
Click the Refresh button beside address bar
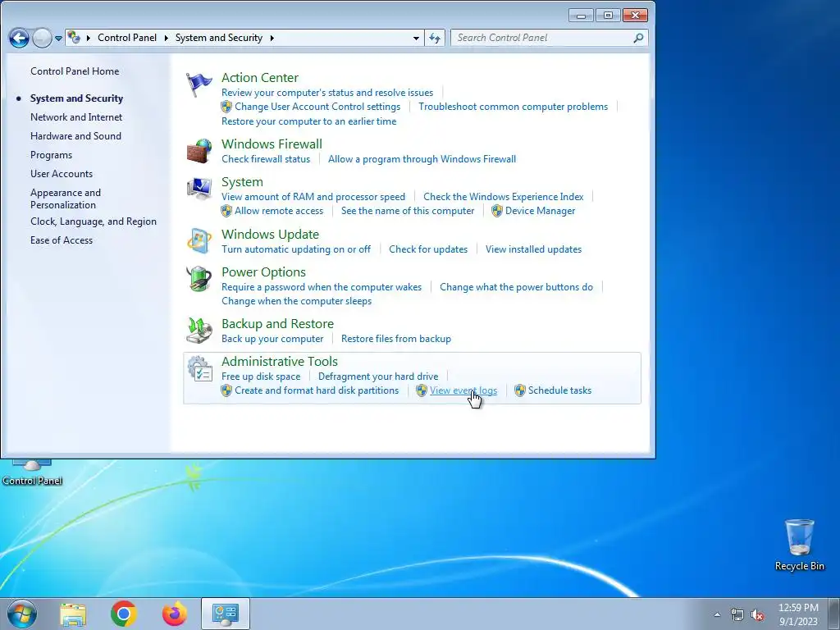[435, 38]
